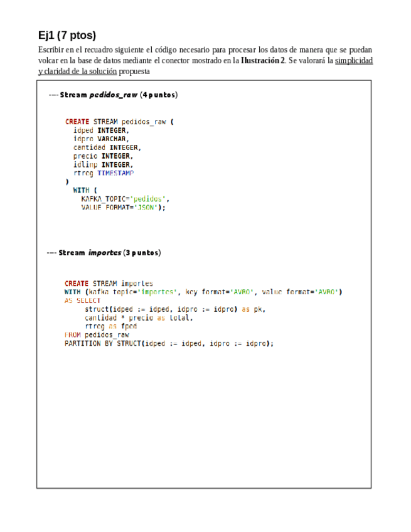Click the "cantidad * precio as total" expression

(139, 318)
